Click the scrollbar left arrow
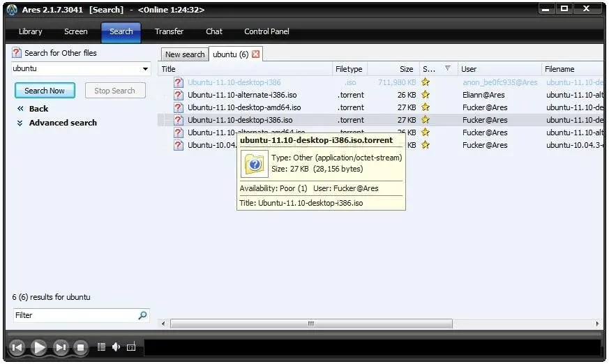The image size is (609, 364). (x=163, y=324)
